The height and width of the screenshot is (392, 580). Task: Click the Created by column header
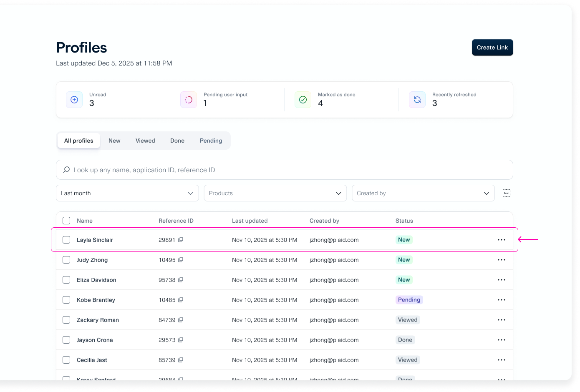pyautogui.click(x=324, y=221)
